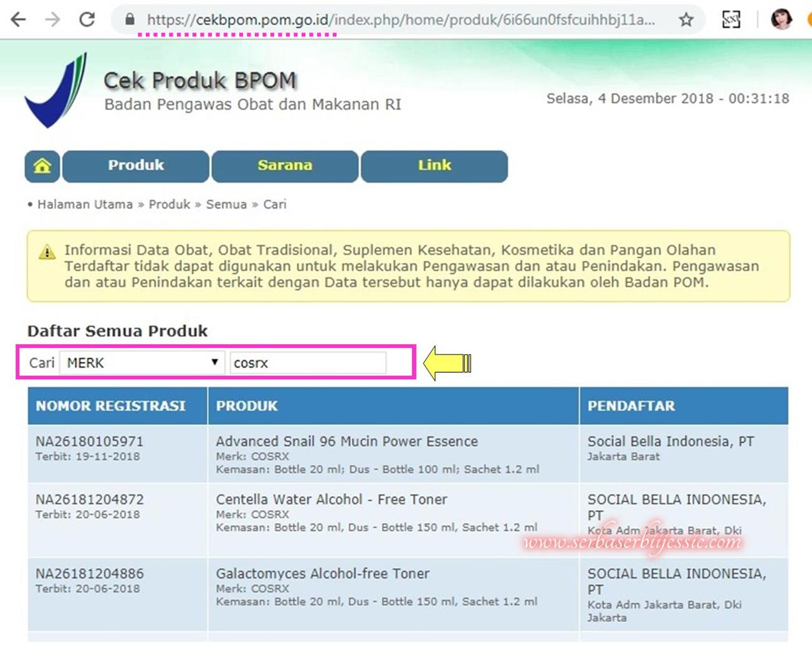This screenshot has width=812, height=659.
Task: Reload the page with the refresh icon
Action: [x=87, y=19]
